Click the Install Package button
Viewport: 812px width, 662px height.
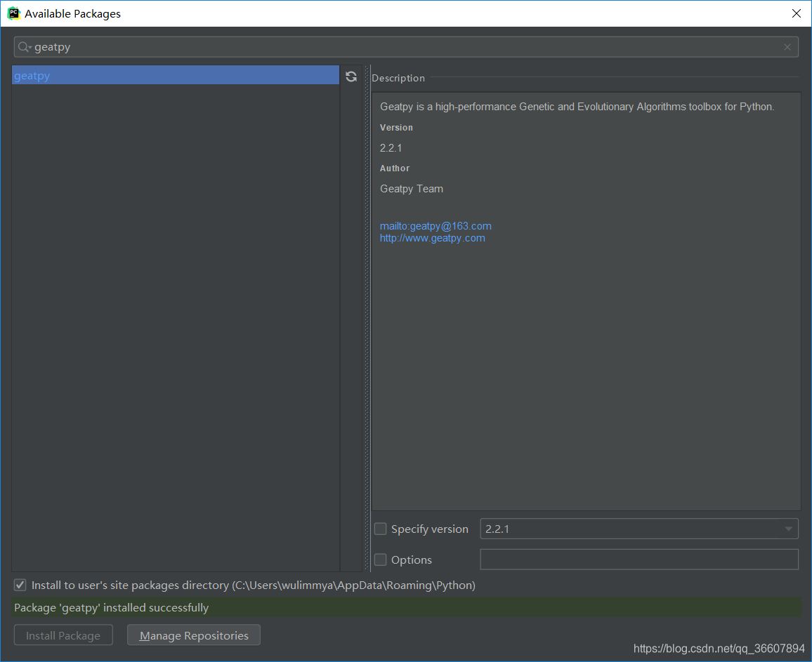[63, 635]
